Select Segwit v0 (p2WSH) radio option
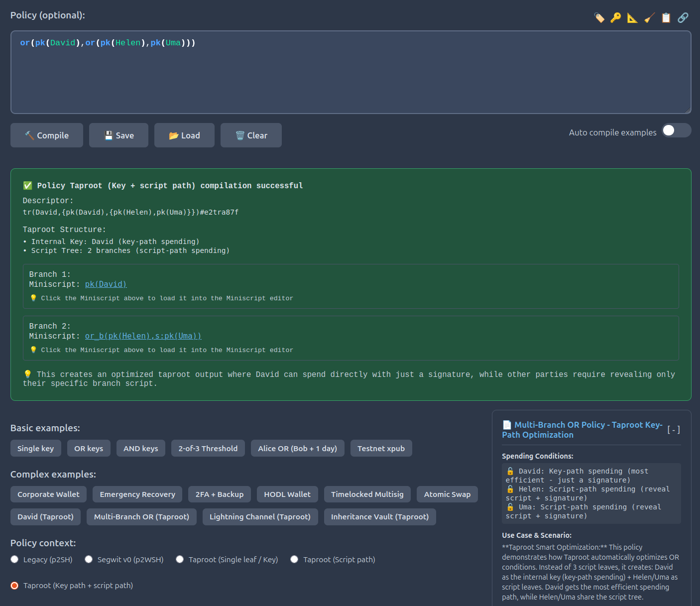700x606 pixels. pyautogui.click(x=89, y=560)
